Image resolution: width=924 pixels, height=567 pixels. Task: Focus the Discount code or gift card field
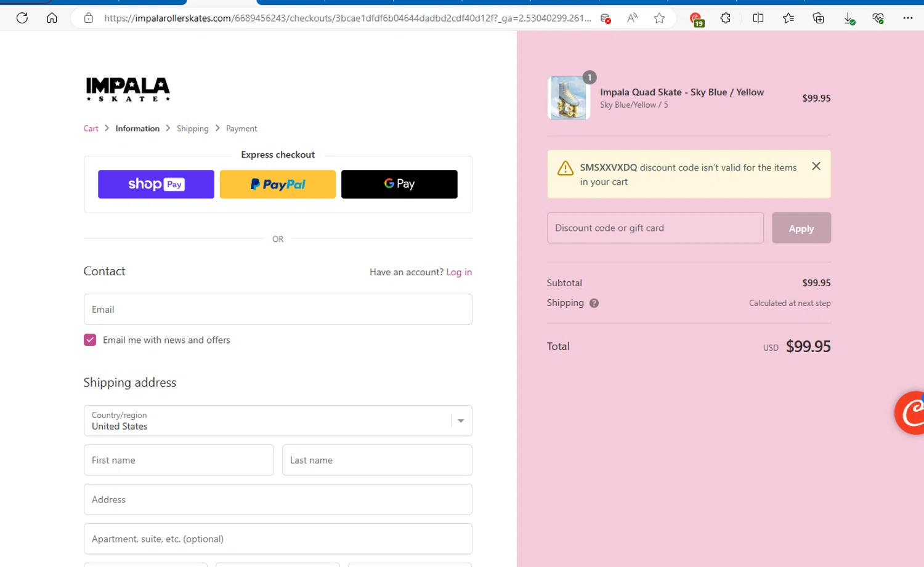click(x=655, y=228)
